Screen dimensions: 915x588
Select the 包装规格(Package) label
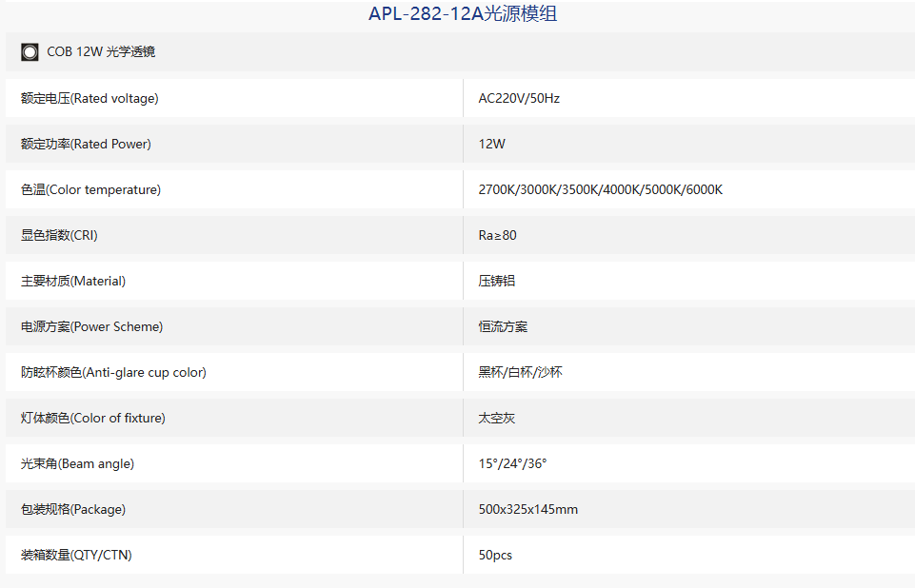coord(73,509)
